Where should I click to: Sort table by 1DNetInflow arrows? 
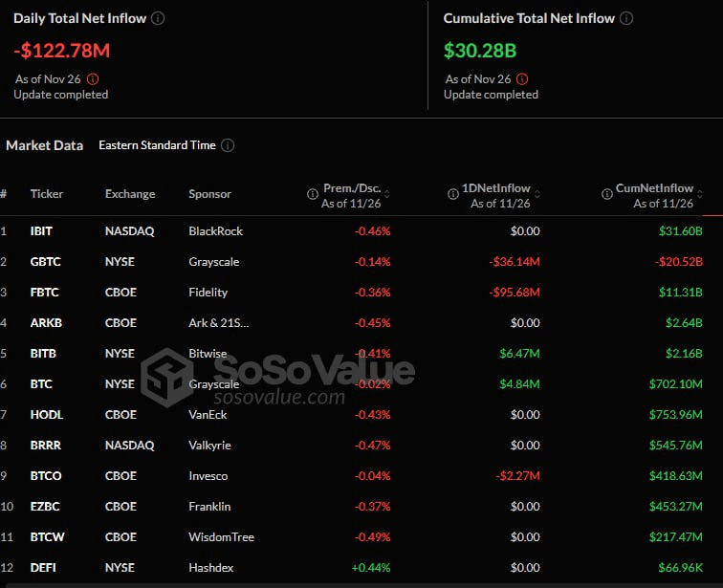pos(537,194)
